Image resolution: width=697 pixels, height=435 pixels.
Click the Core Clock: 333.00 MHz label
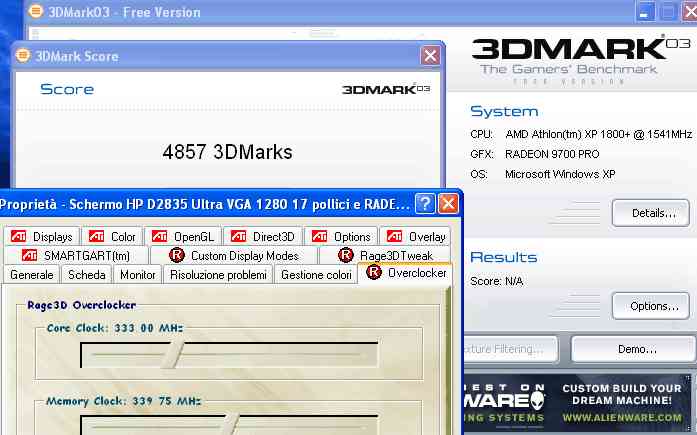tap(115, 328)
